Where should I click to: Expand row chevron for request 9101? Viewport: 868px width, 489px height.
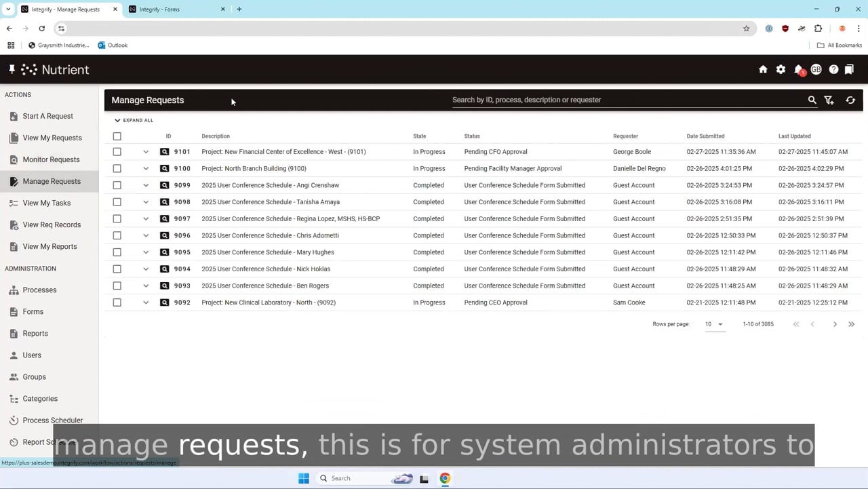click(x=146, y=152)
